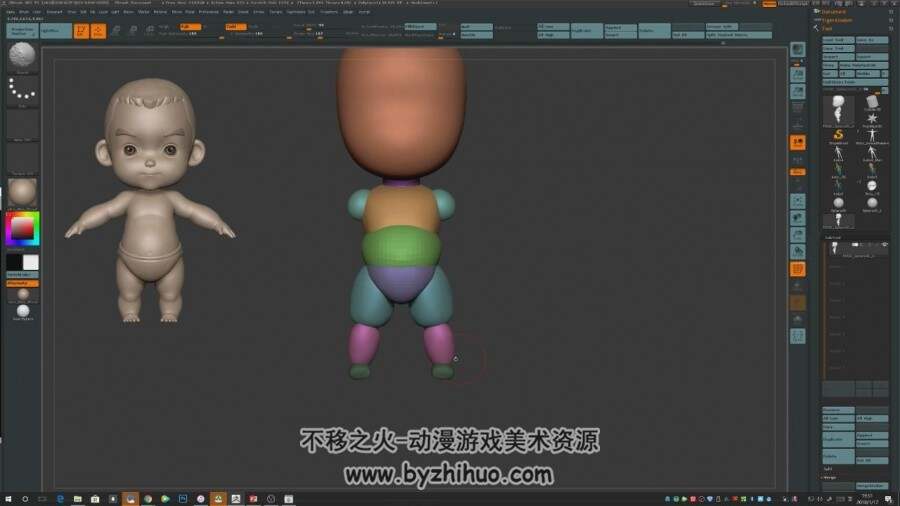Toggle PolyF polyframe display
Screen dimensions: 900x506
tap(798, 269)
